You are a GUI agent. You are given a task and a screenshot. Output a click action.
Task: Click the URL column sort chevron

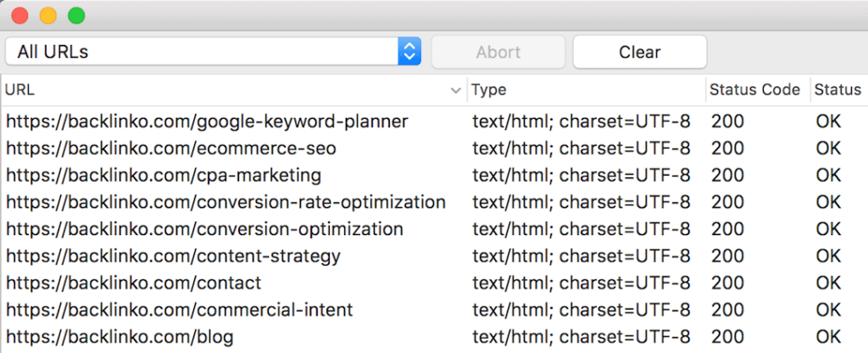click(x=456, y=90)
